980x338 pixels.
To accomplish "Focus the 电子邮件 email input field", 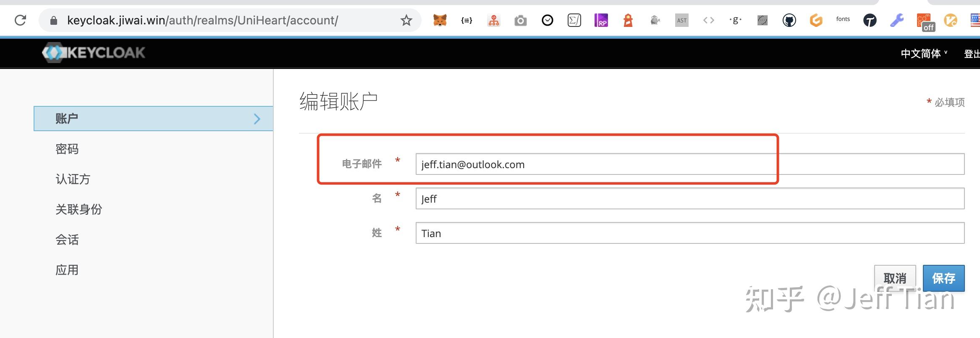I will click(690, 164).
